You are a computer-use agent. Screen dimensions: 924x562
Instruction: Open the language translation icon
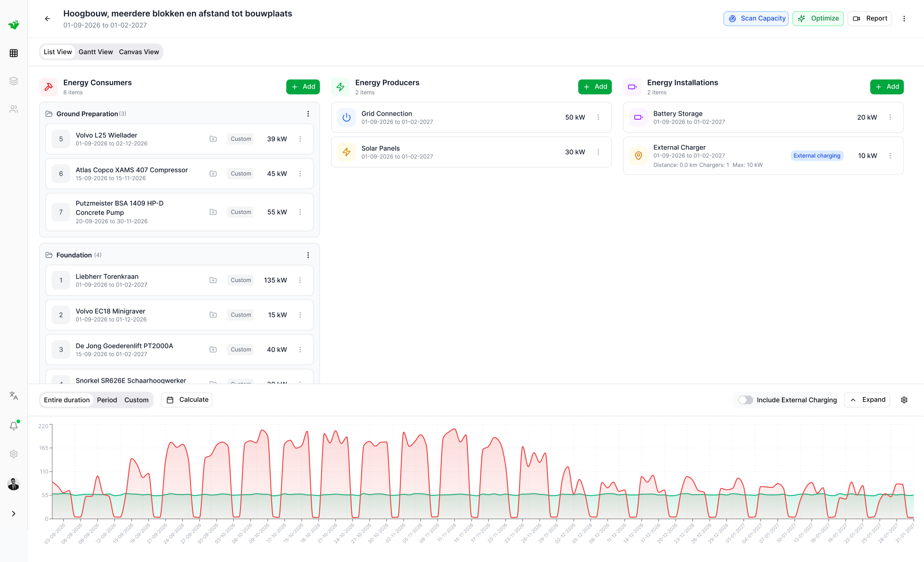click(x=14, y=396)
